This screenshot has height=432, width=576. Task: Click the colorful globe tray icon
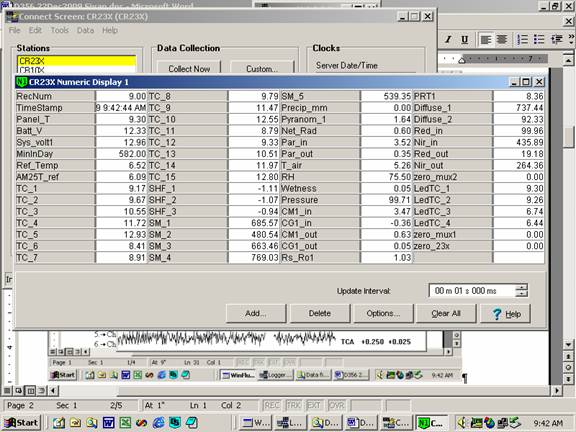click(x=489, y=423)
